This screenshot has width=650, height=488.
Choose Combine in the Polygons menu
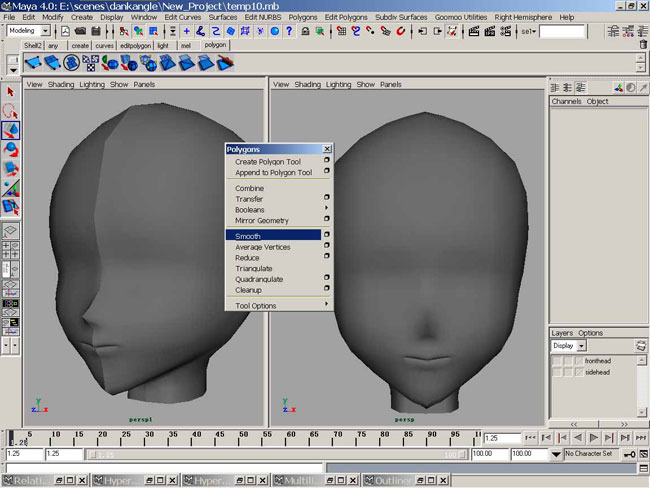pyautogui.click(x=250, y=188)
